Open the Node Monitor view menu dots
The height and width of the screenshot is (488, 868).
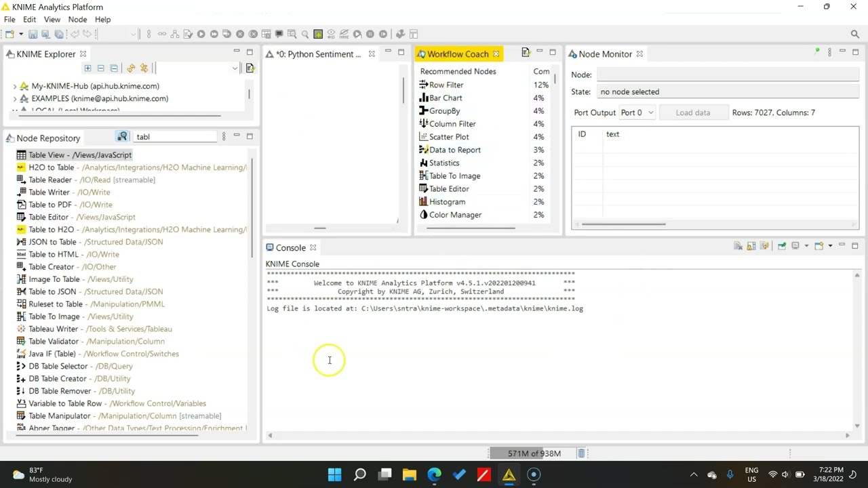point(829,52)
